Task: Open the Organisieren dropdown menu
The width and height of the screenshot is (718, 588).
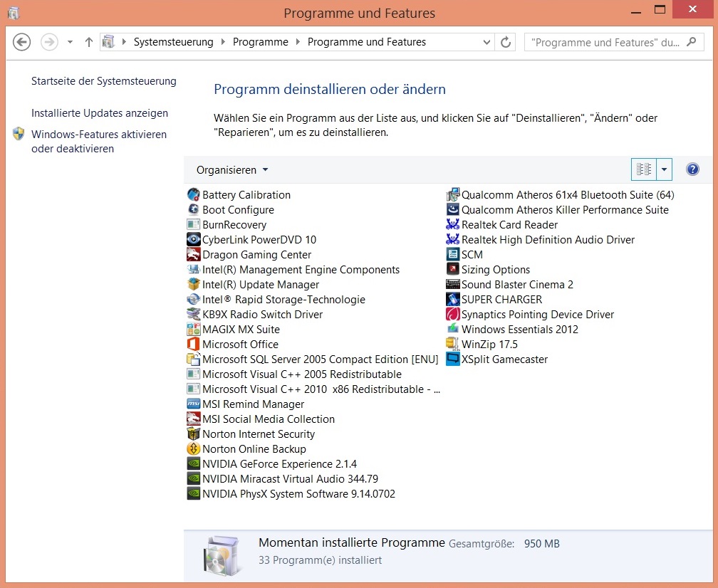Action: pos(232,169)
